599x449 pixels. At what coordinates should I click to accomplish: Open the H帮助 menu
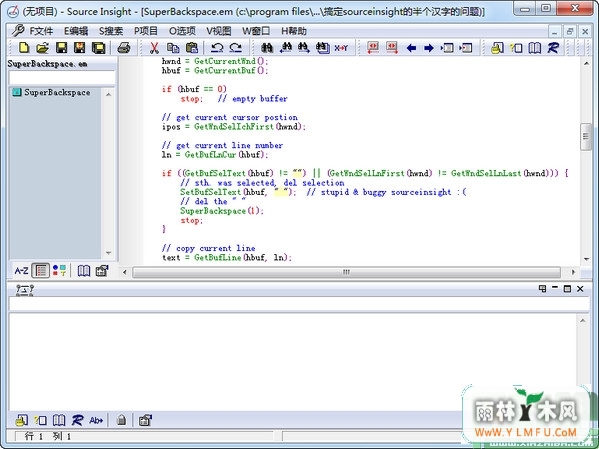click(x=294, y=31)
